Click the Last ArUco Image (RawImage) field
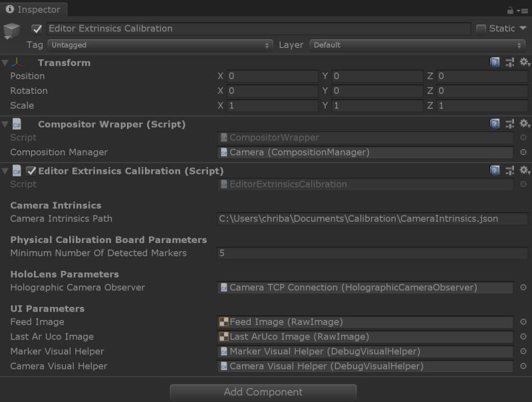Screen dimensions: 532x402 (x=365, y=337)
